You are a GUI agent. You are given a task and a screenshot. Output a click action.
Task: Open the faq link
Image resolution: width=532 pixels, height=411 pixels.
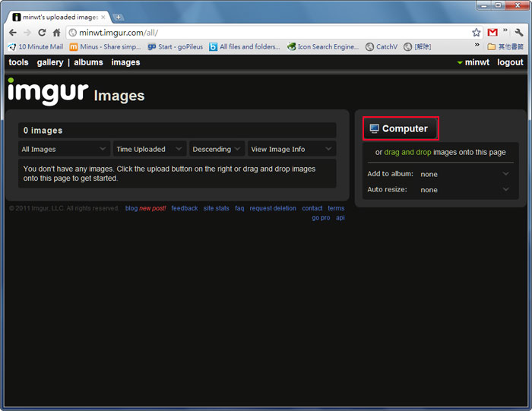click(239, 208)
